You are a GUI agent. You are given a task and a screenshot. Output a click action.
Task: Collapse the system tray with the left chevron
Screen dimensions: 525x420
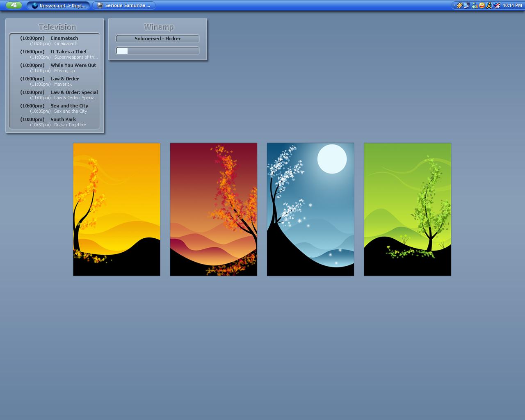tap(453, 5)
